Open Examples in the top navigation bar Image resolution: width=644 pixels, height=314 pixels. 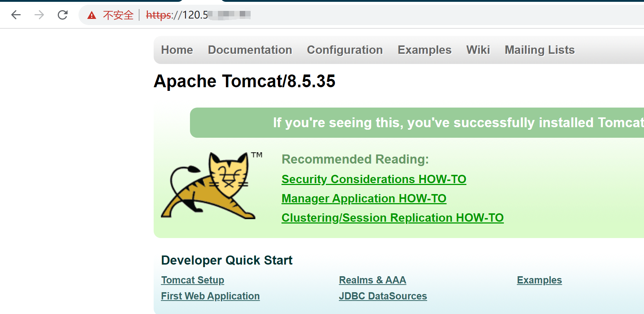click(424, 50)
